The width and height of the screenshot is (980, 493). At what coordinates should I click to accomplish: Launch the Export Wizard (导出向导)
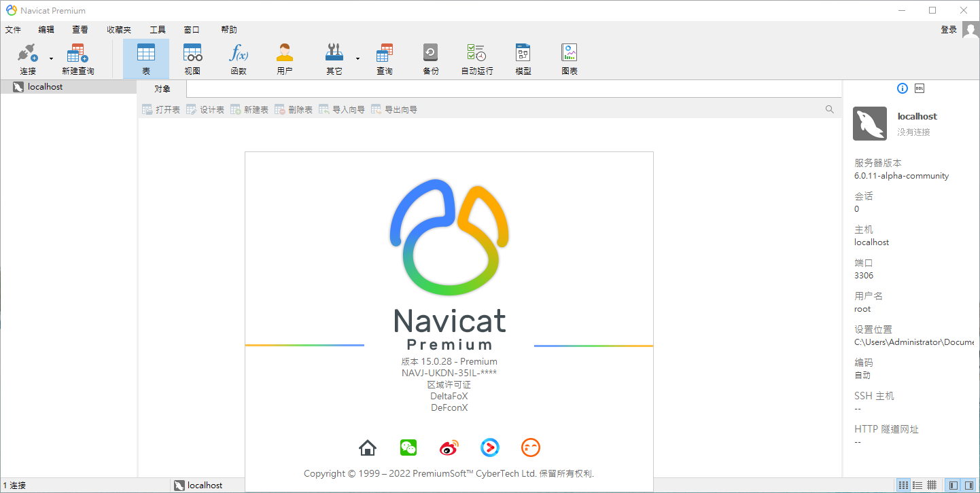click(x=394, y=109)
